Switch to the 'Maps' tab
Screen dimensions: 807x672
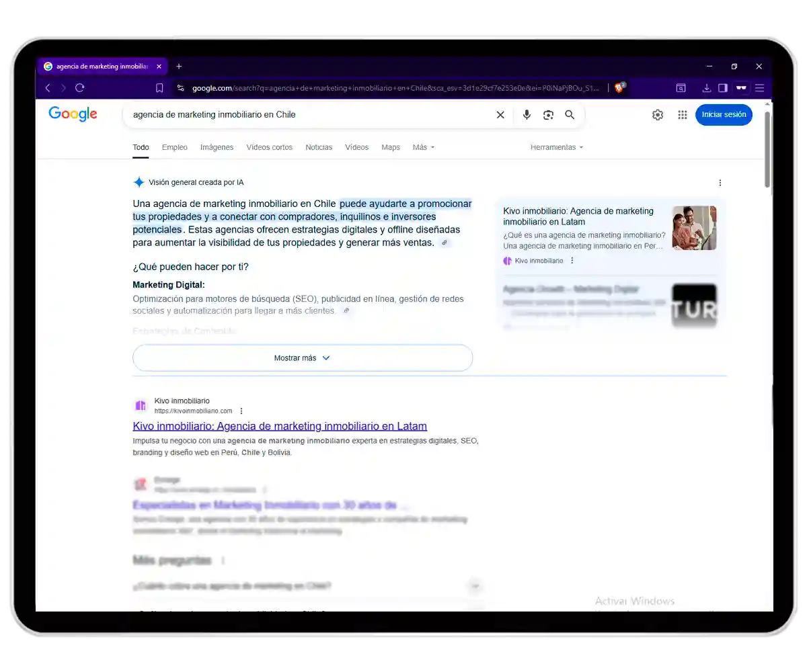(391, 147)
